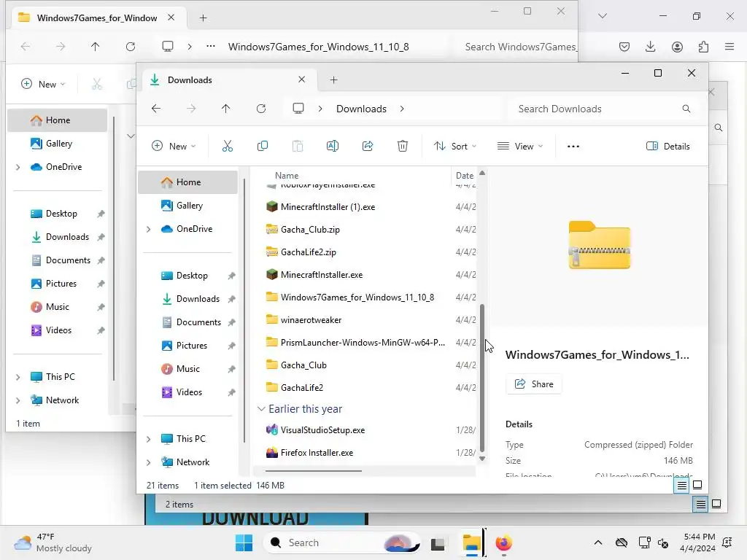Select Home in Downloads navigation pane
Viewport: 747px width, 560px height.
pyautogui.click(x=187, y=182)
